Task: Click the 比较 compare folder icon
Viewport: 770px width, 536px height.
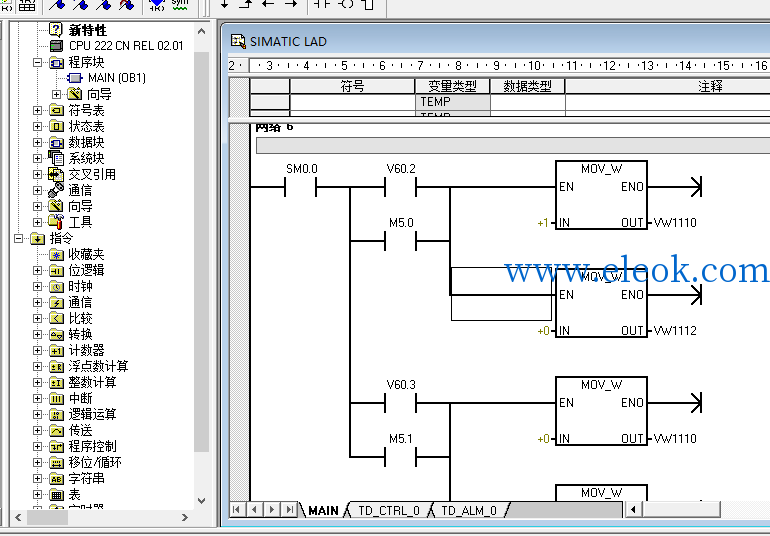Action: click(56, 318)
